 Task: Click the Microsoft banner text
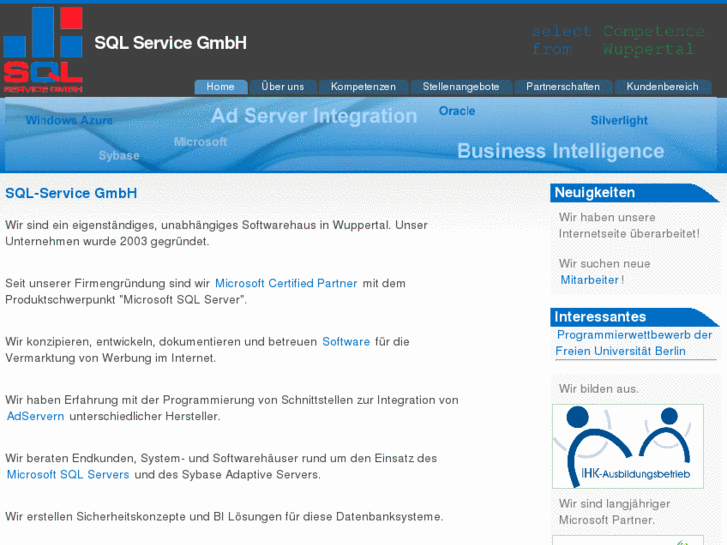pyautogui.click(x=200, y=142)
